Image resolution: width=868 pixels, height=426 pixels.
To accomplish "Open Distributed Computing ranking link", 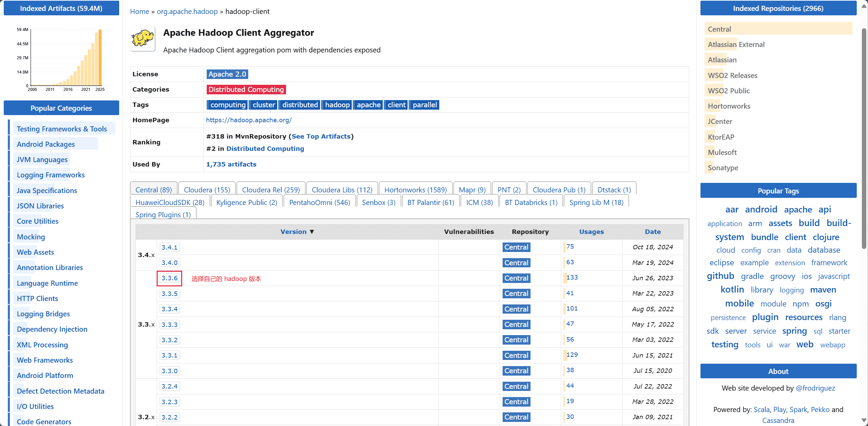I will (x=265, y=148).
